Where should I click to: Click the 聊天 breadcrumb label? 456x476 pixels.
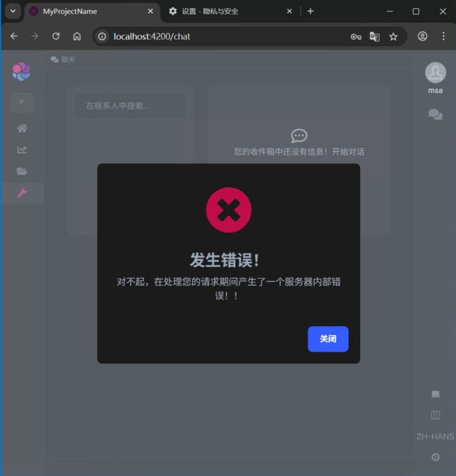68,59
